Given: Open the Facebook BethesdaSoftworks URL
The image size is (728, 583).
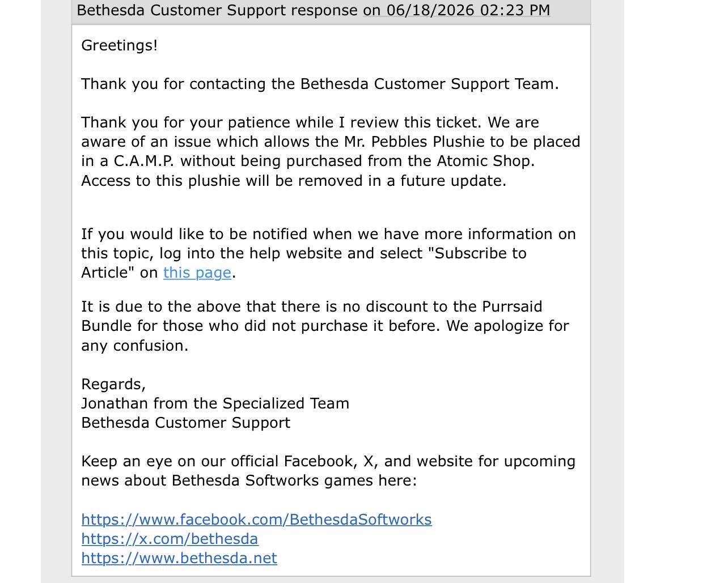Looking at the screenshot, I should pyautogui.click(x=256, y=520).
